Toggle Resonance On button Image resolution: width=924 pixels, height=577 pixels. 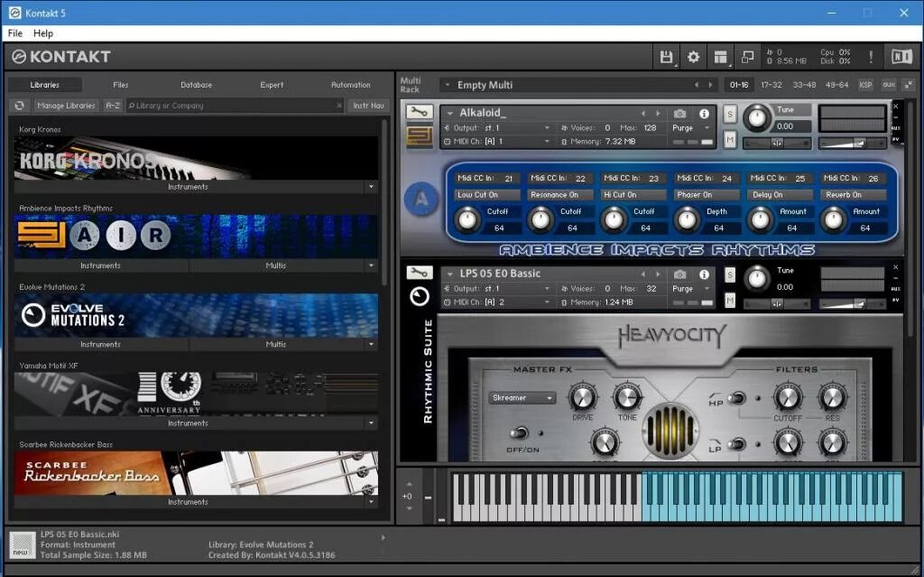point(559,195)
